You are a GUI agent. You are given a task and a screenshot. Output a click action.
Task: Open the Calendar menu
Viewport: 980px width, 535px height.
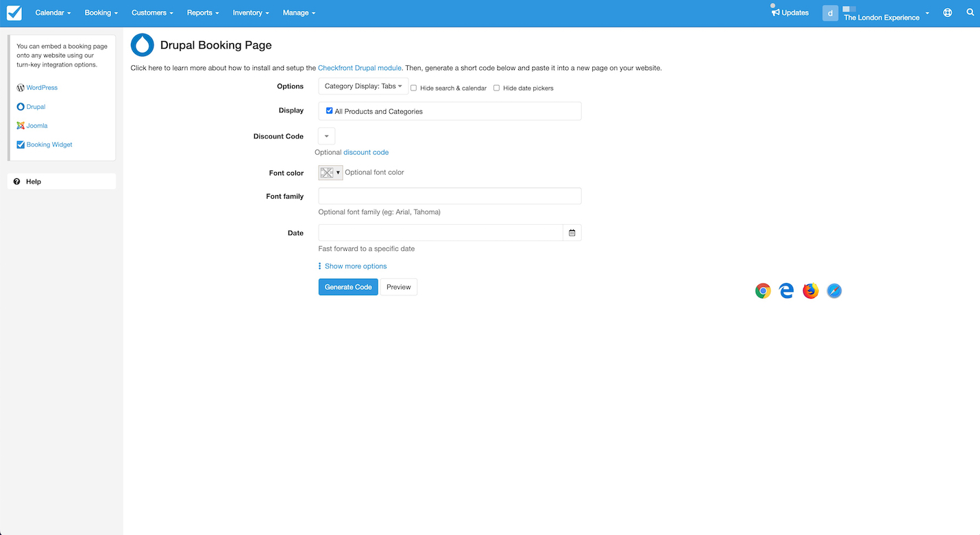(53, 12)
